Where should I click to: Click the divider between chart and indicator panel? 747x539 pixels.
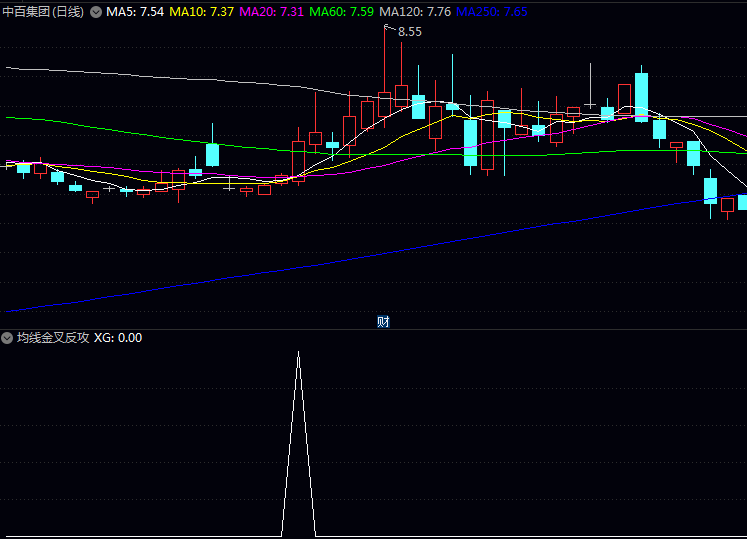[x=373, y=329]
